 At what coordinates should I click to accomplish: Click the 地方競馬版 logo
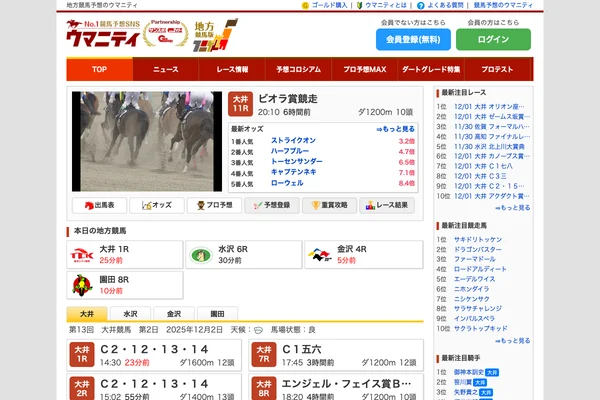[216, 35]
